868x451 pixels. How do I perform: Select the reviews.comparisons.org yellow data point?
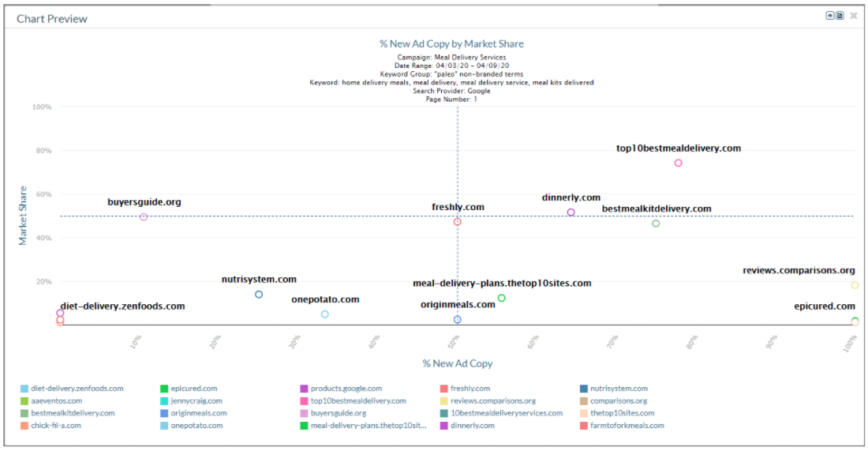point(855,285)
